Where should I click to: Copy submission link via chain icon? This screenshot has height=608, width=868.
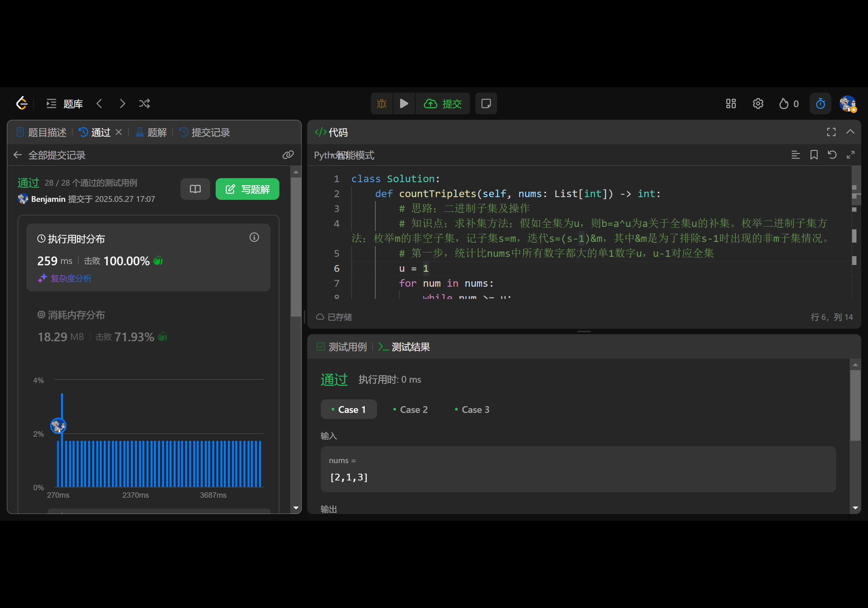point(288,155)
